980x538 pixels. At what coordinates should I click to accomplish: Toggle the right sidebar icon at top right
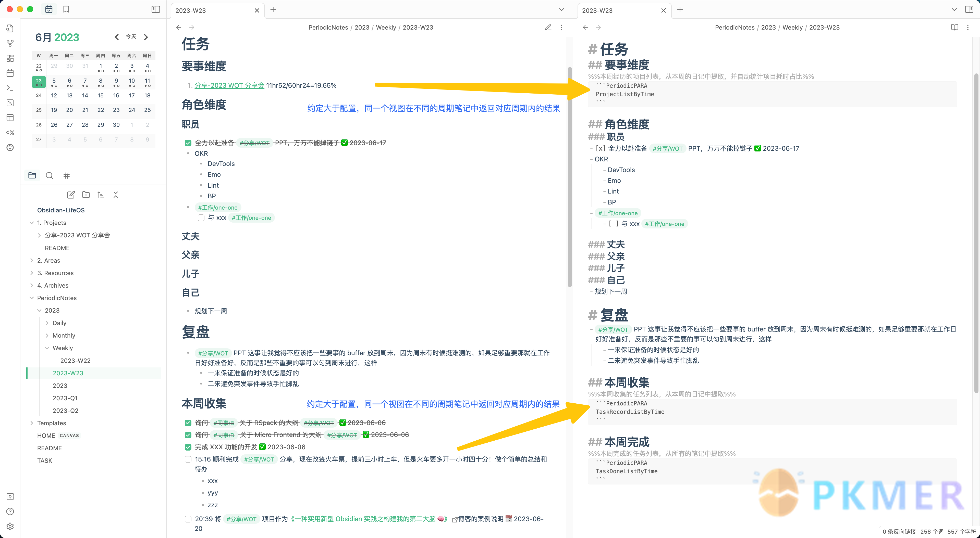(x=969, y=9)
